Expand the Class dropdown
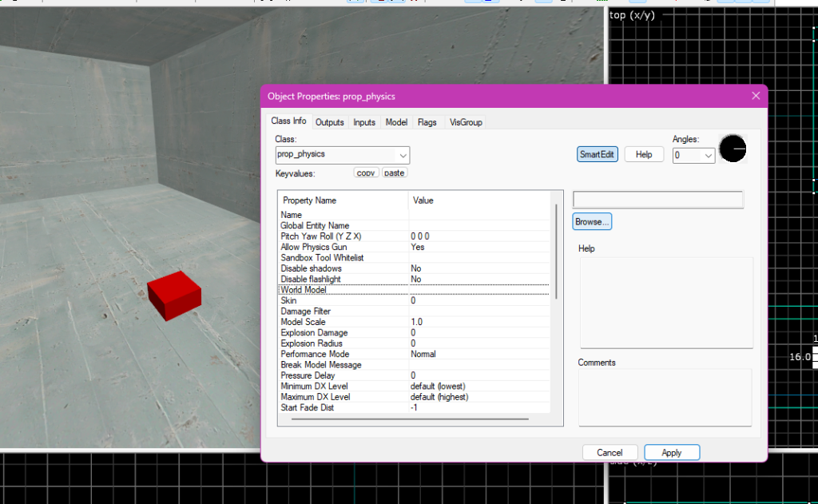818x504 pixels. 402,154
